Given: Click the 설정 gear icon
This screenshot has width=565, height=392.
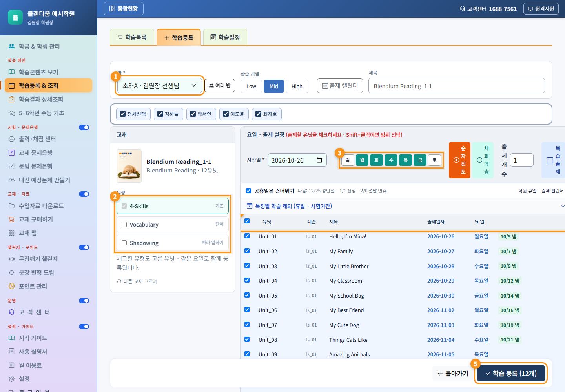Looking at the screenshot, I should (12, 379).
